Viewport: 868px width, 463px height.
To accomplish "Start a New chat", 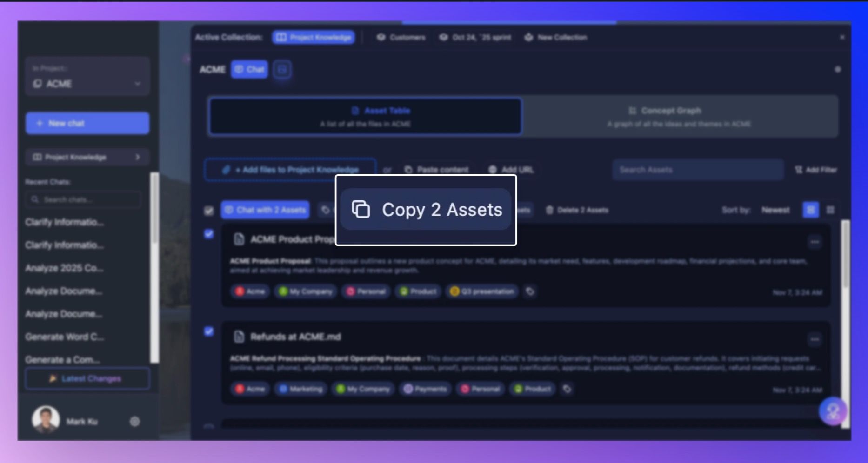I will click(87, 123).
